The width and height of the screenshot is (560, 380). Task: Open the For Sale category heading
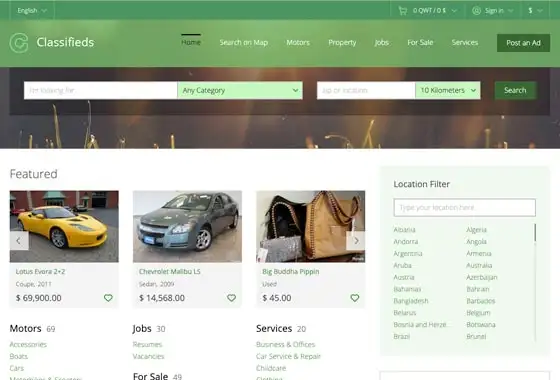(150, 376)
